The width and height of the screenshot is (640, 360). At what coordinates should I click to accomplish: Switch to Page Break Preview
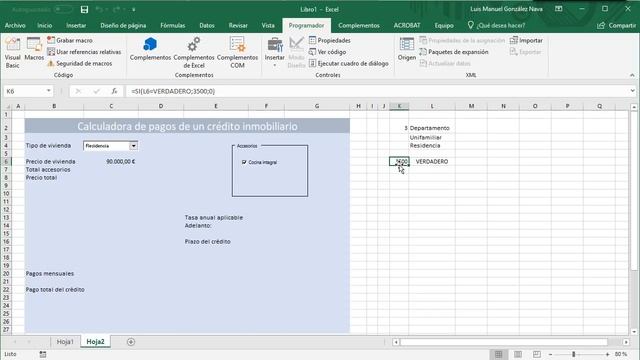[x=537, y=354]
